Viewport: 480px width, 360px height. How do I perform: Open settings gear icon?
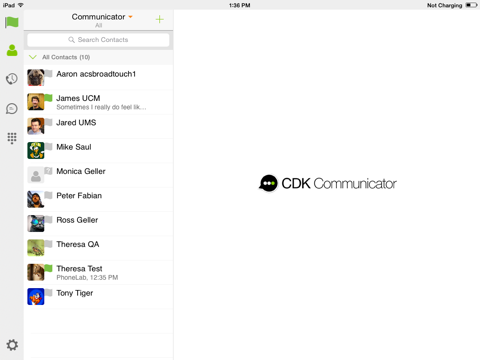tap(12, 345)
